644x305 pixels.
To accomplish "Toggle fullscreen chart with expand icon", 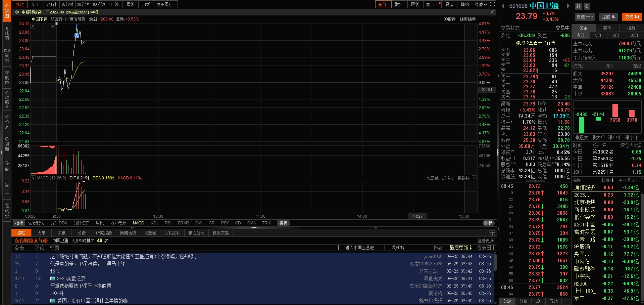I will pos(492,4).
